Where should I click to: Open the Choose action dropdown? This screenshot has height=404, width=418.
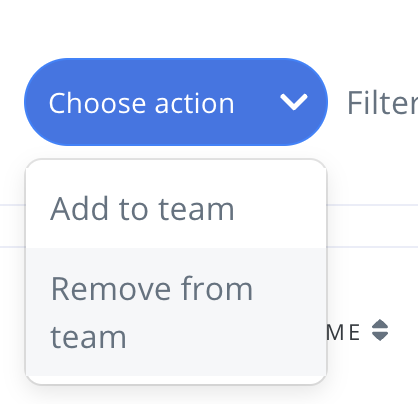coord(176,102)
